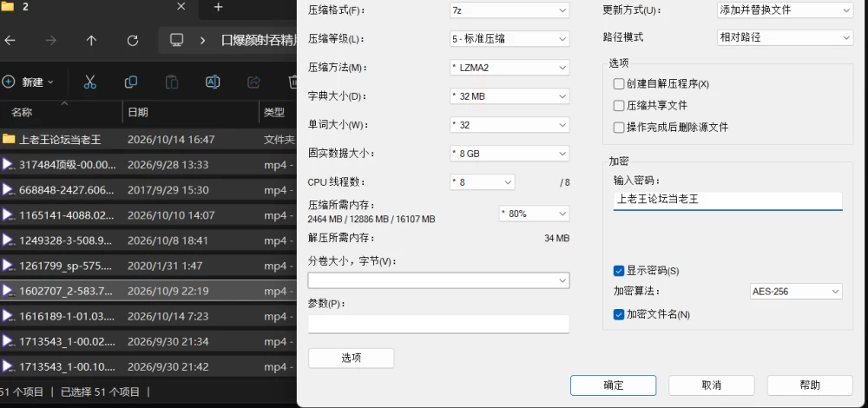Click the Refresh arrow icon

(x=132, y=41)
